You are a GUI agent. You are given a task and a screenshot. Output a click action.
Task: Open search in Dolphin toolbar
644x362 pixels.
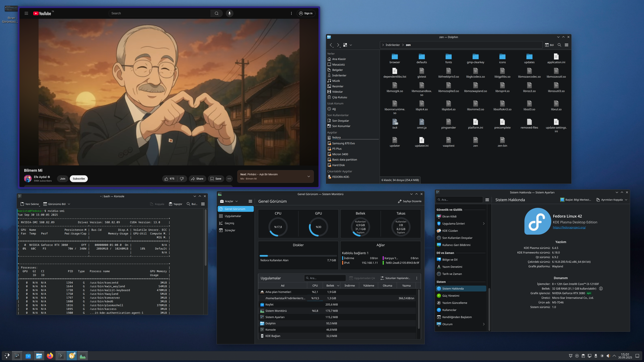tap(559, 45)
